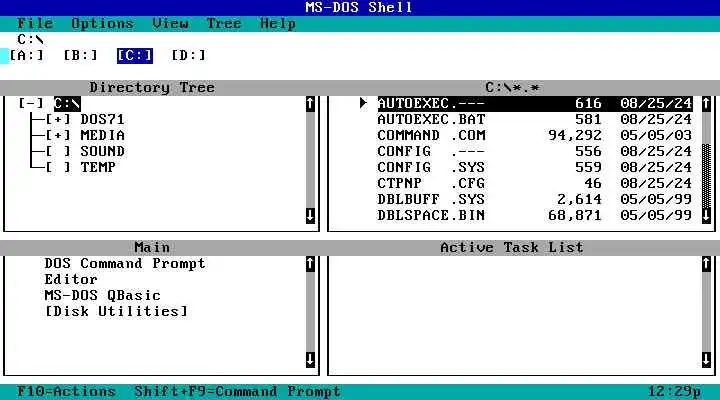Launch MS-DOS QBasic from Main
This screenshot has width=720, height=400.
102,295
